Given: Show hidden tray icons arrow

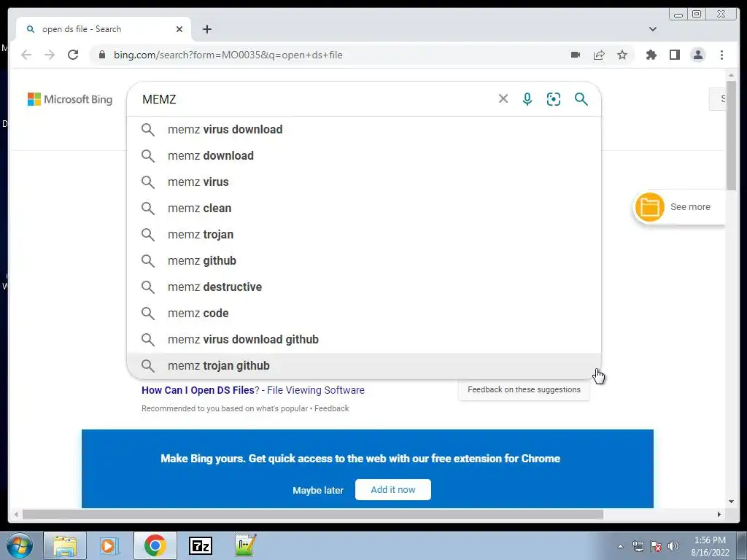Looking at the screenshot, I should tap(620, 546).
